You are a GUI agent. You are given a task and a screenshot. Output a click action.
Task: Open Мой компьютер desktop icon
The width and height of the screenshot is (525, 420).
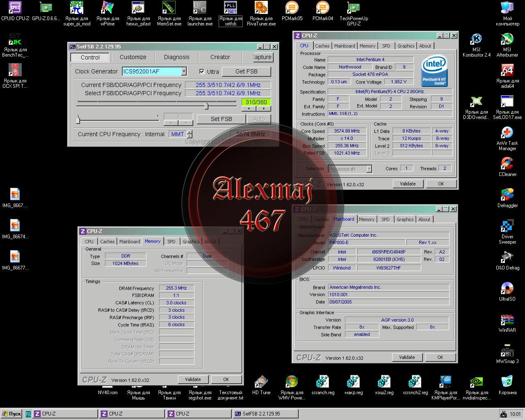[x=507, y=8]
